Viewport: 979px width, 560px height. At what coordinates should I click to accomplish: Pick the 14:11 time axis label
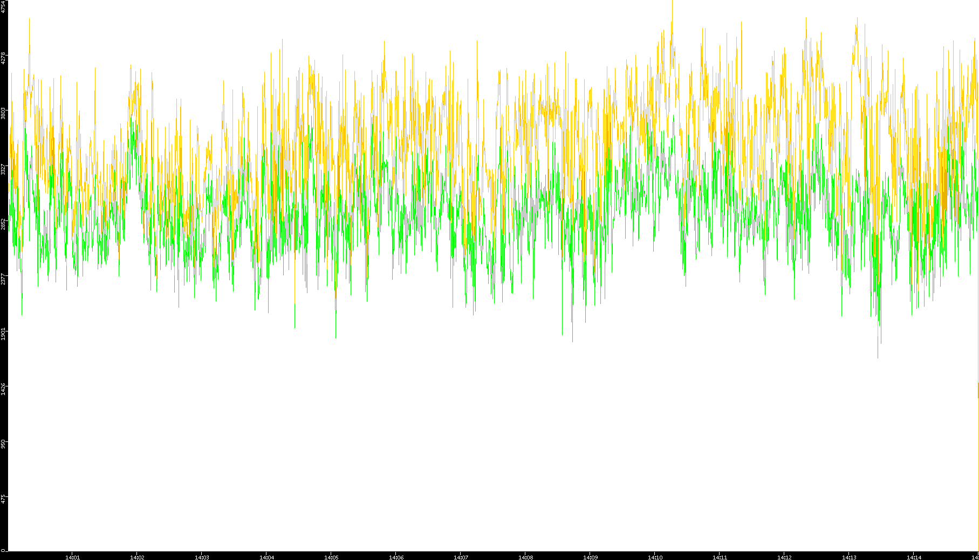coord(720,557)
